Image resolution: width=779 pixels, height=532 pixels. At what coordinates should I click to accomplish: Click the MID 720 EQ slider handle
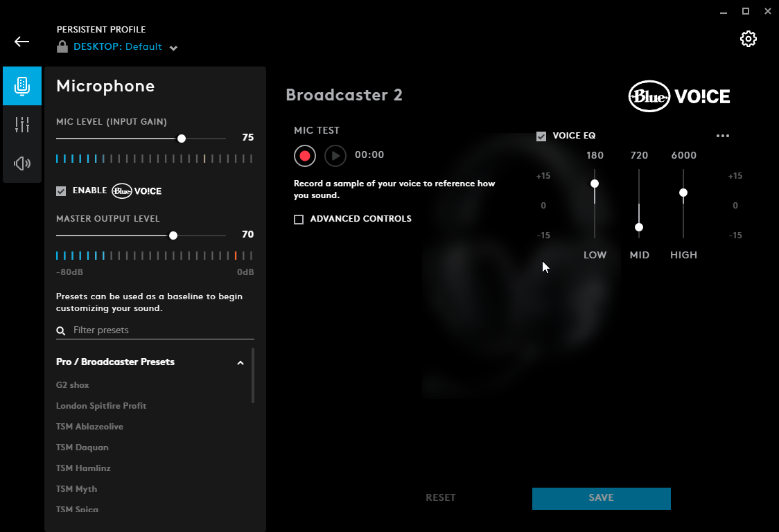pyautogui.click(x=639, y=227)
